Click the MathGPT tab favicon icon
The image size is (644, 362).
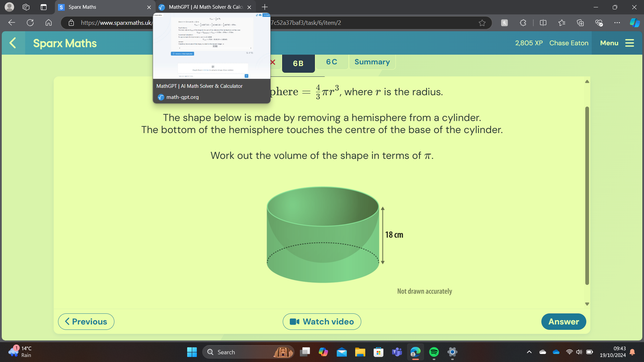[x=161, y=7]
